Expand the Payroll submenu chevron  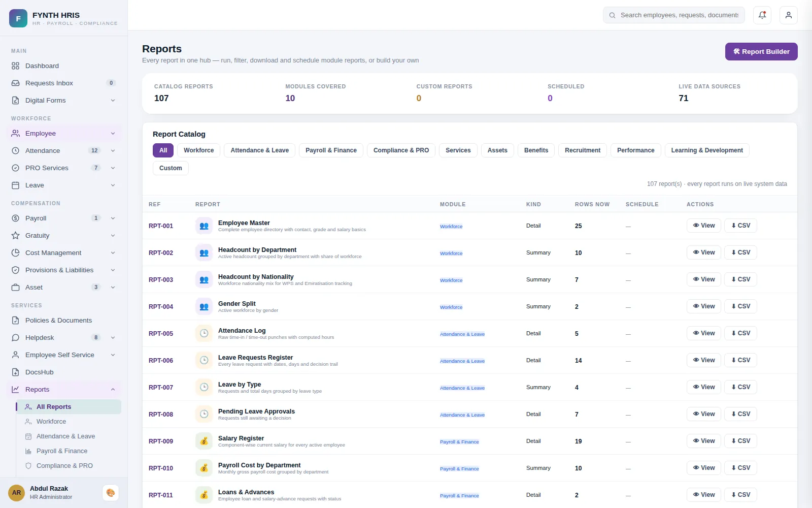pyautogui.click(x=113, y=218)
